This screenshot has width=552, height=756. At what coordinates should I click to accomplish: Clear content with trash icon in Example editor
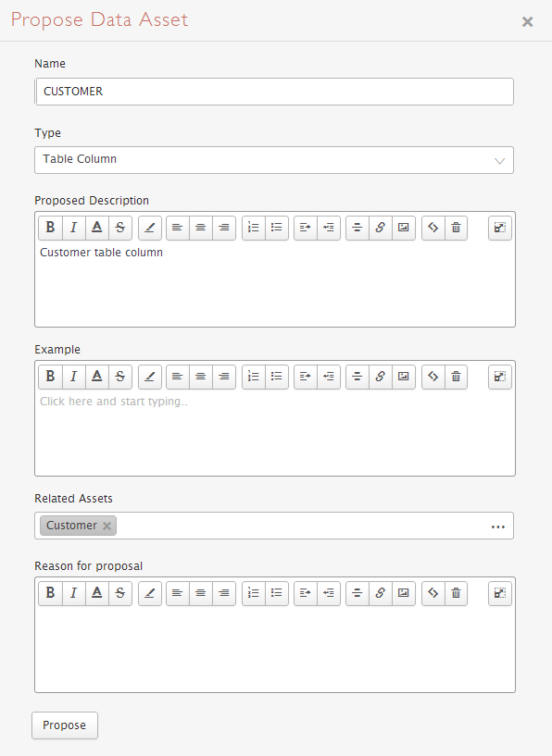[456, 377]
